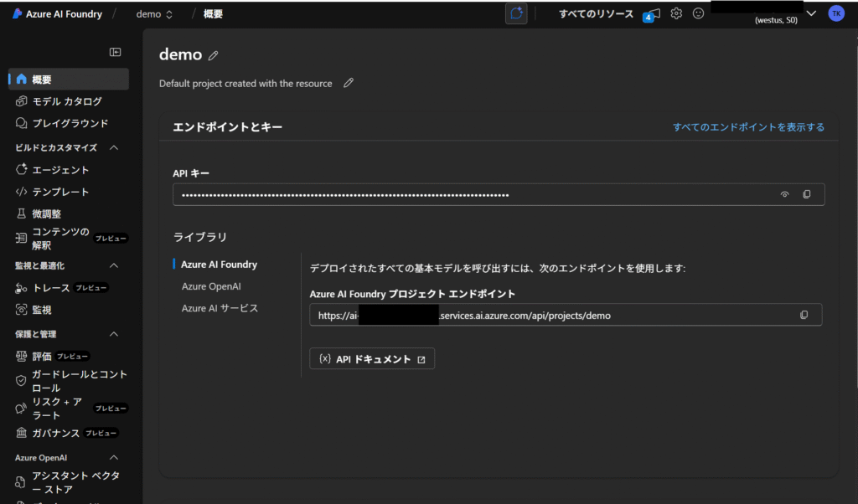858x504 pixels.
Task: Click the demo project heading
Action: [x=181, y=54]
